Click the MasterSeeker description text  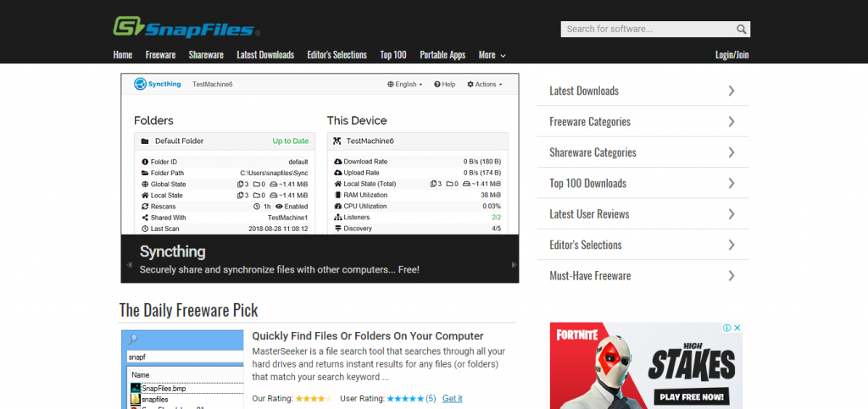pyautogui.click(x=379, y=365)
